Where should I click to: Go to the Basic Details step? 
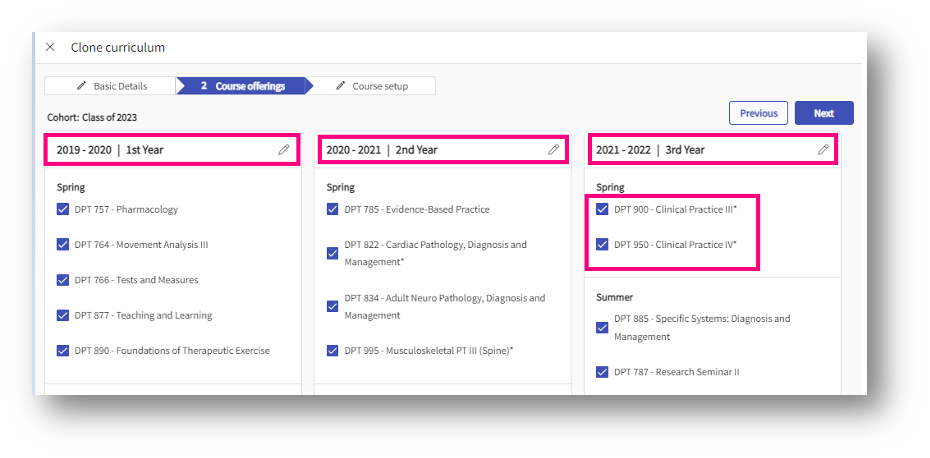coord(112,86)
